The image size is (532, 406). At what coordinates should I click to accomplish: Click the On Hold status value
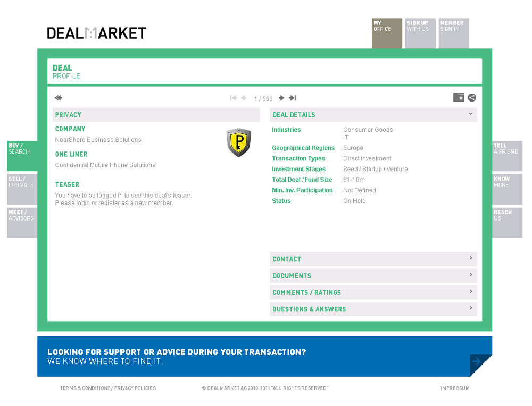(x=354, y=201)
